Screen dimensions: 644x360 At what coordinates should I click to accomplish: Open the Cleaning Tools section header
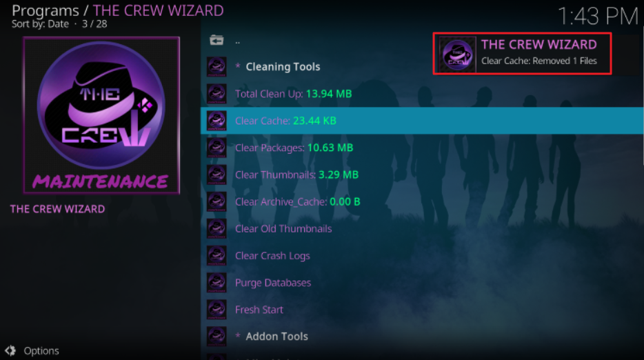point(422,67)
